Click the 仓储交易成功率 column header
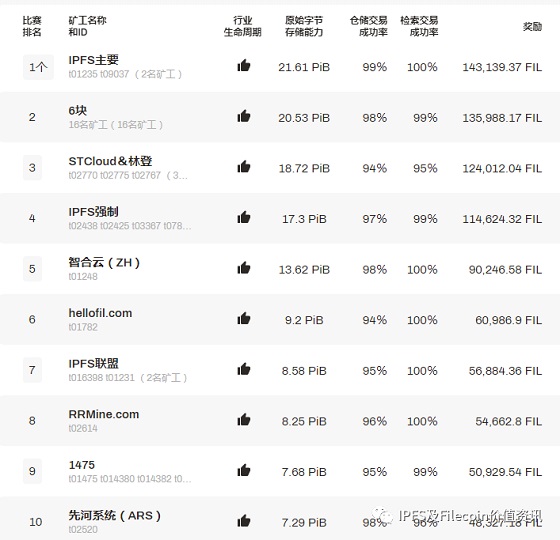This screenshot has width=560, height=540. 369,26
